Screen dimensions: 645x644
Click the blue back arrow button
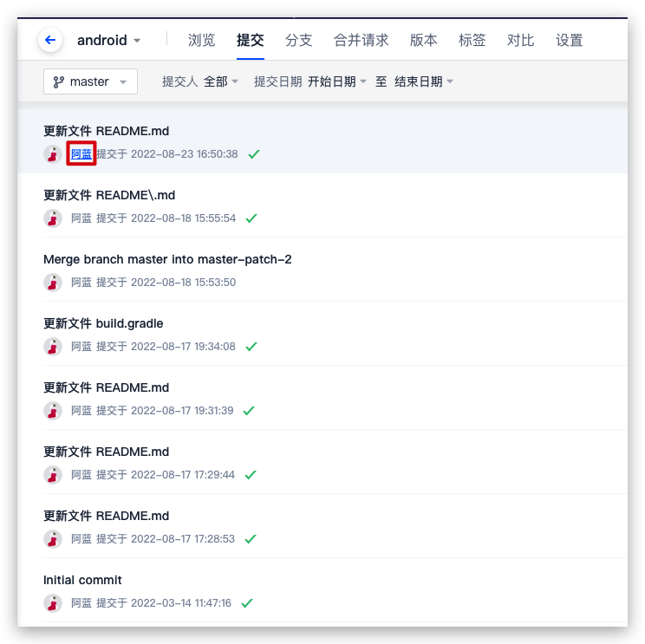(x=50, y=40)
